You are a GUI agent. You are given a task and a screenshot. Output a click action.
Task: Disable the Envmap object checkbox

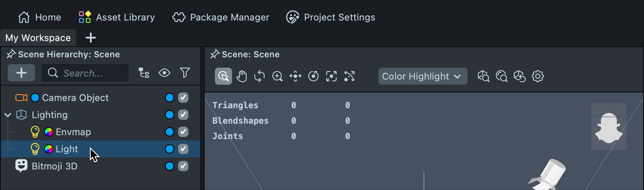pyautogui.click(x=183, y=132)
